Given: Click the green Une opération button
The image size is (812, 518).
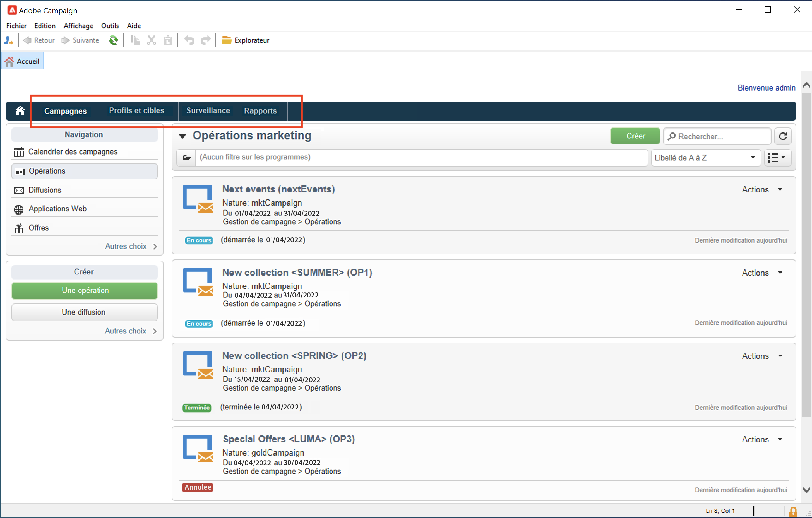Looking at the screenshot, I should (x=85, y=291).
